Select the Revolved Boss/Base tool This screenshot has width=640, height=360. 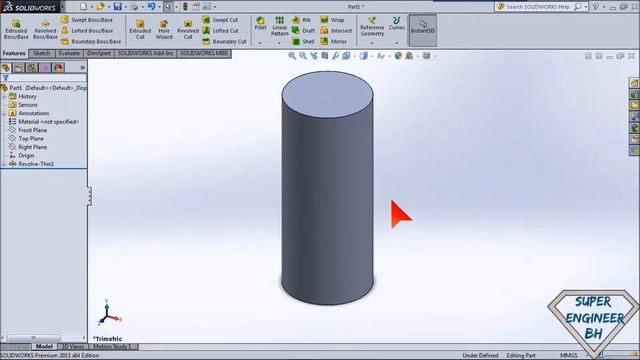pyautogui.click(x=45, y=29)
